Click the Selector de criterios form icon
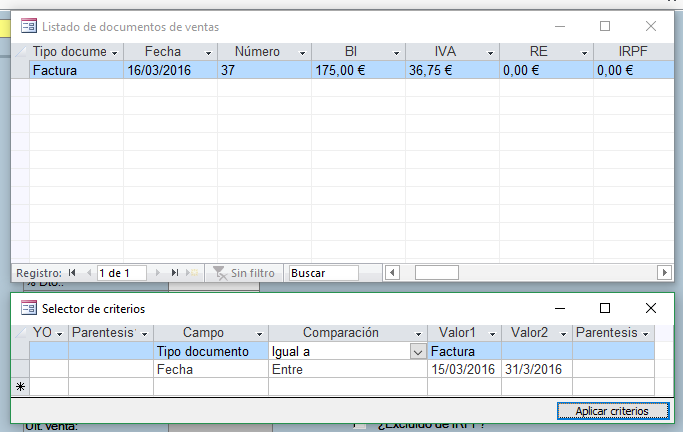The width and height of the screenshot is (683, 432). [x=28, y=308]
